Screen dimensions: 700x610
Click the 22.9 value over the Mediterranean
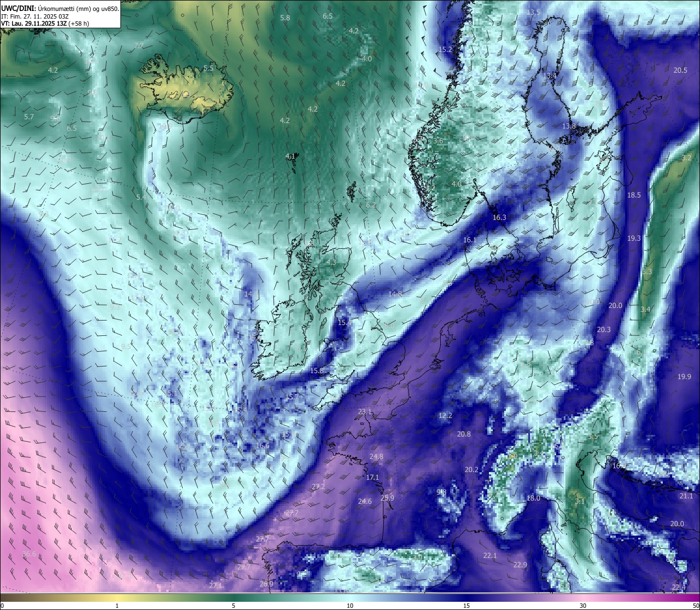point(520,565)
